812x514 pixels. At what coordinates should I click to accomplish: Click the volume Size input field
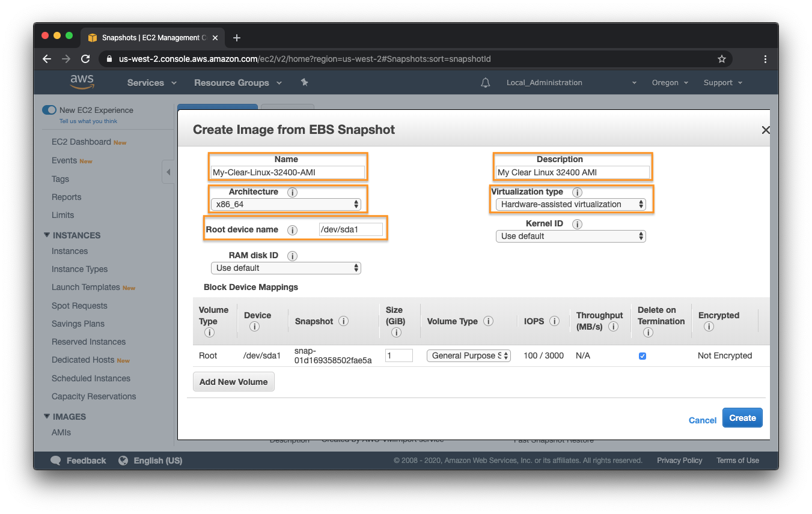coord(399,355)
